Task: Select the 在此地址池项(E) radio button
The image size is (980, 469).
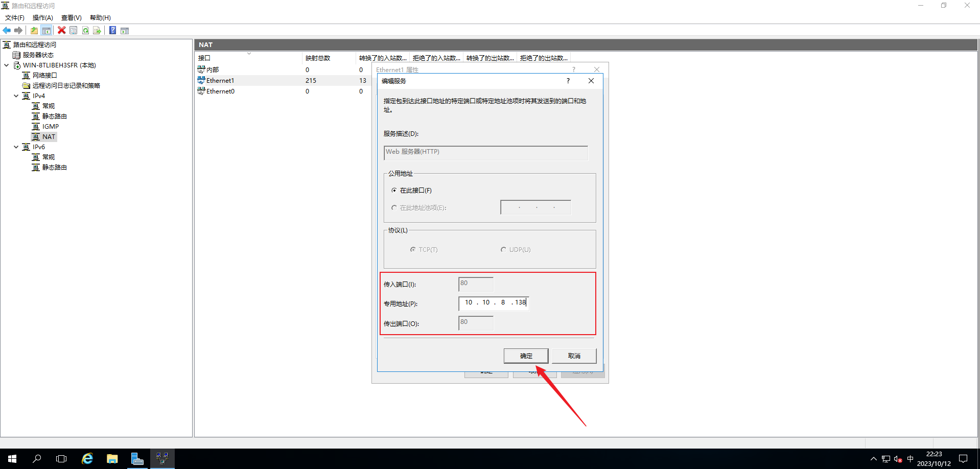Action: coord(394,207)
